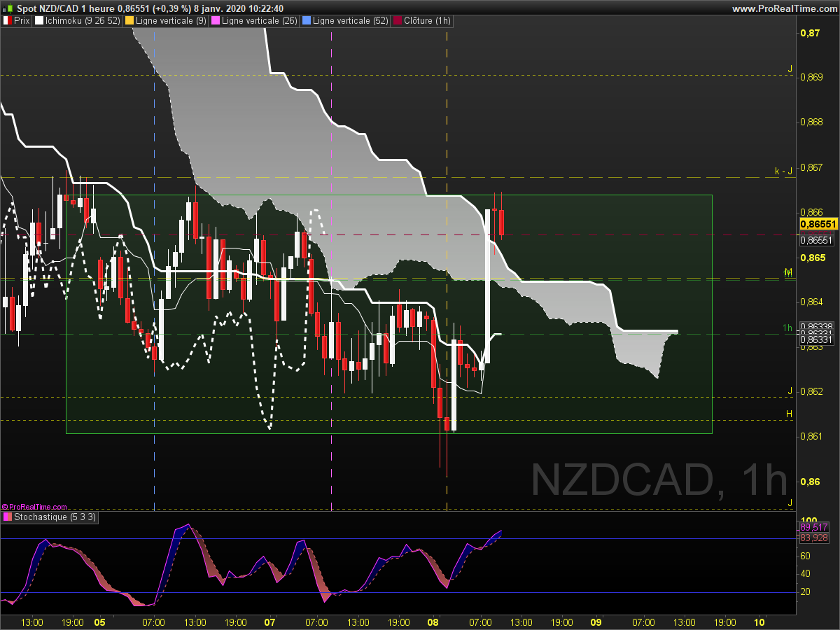
Task: Click the 05 date label on time axis
Action: point(99,622)
